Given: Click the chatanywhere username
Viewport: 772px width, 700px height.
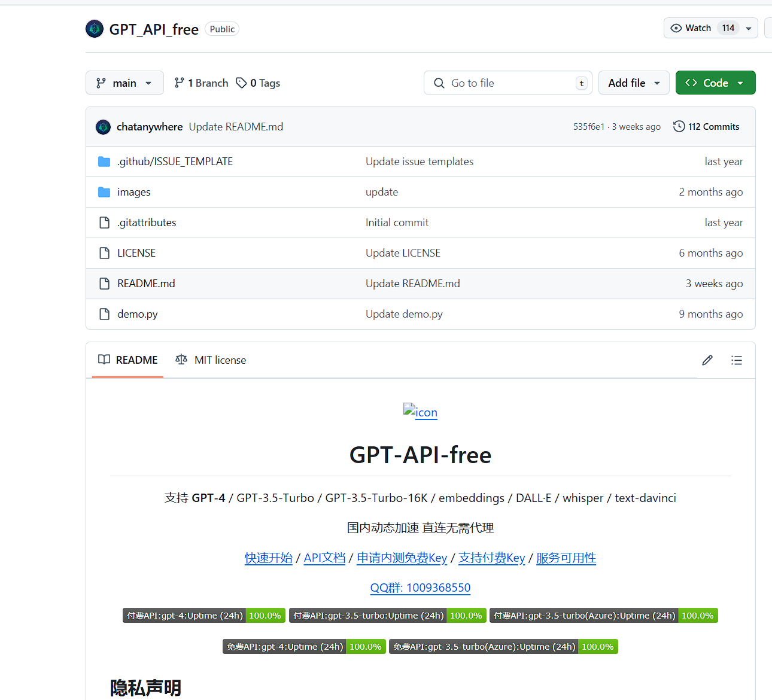Looking at the screenshot, I should point(150,127).
